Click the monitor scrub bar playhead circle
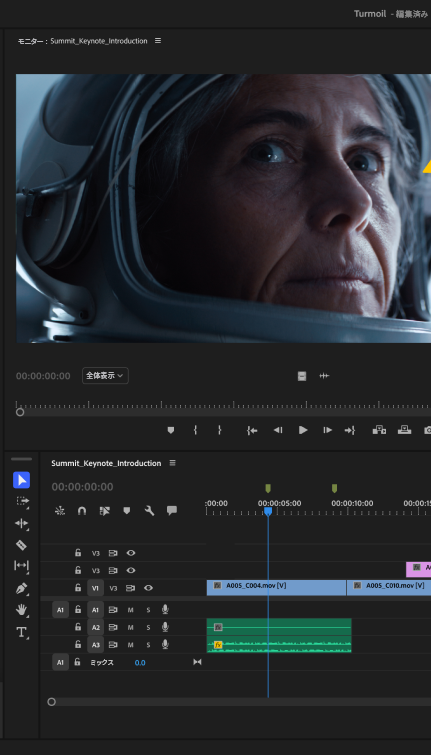Viewport: 431px width, 755px height. coord(20,412)
